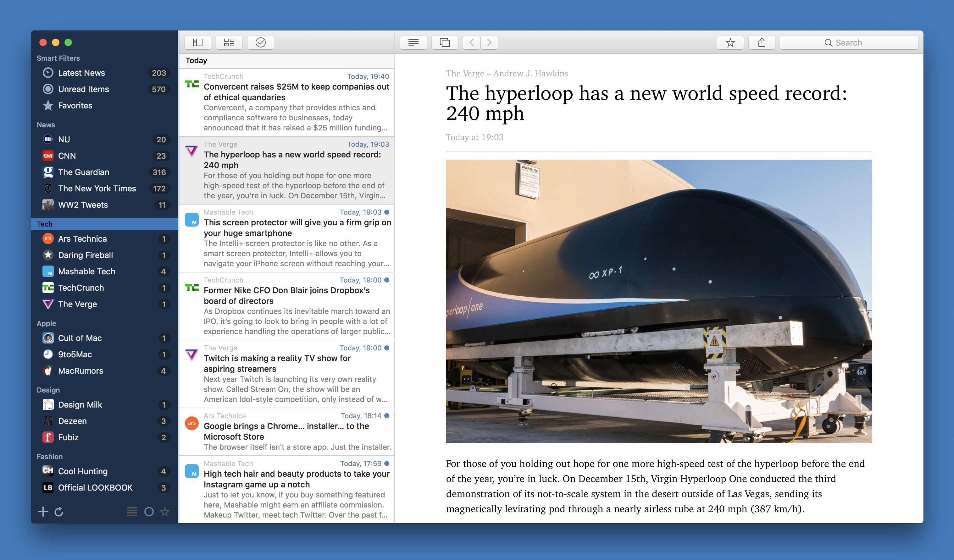954x560 pixels.
Task: Open article in browser window icon
Action: (x=444, y=42)
